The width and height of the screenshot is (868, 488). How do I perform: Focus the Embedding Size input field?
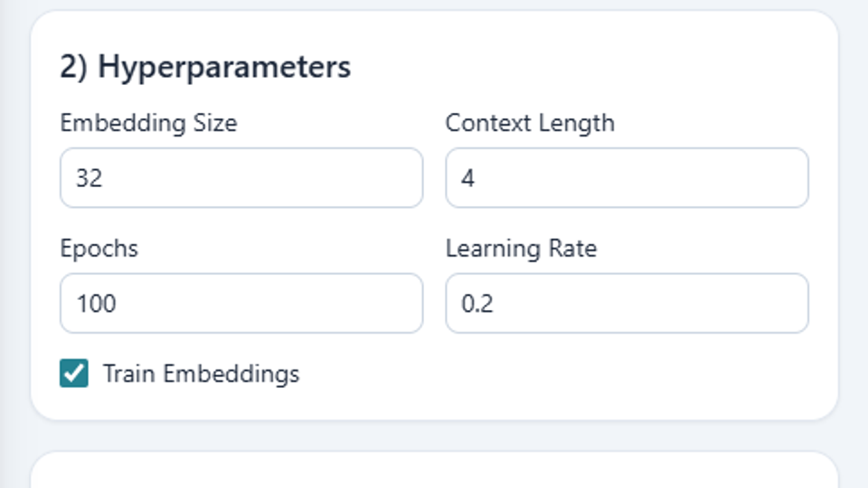click(x=241, y=178)
